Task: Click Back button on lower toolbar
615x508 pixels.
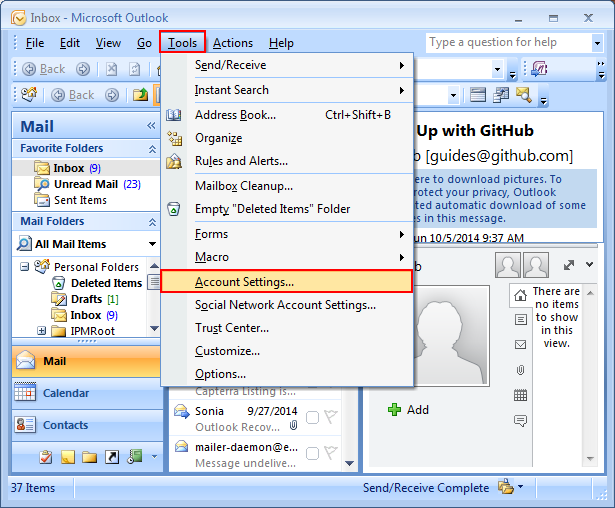Action: tap(73, 95)
